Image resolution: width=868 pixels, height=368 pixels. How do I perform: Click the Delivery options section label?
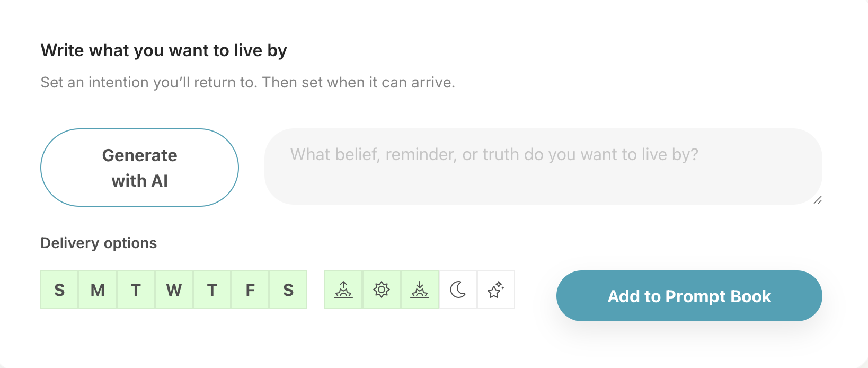tap(99, 243)
